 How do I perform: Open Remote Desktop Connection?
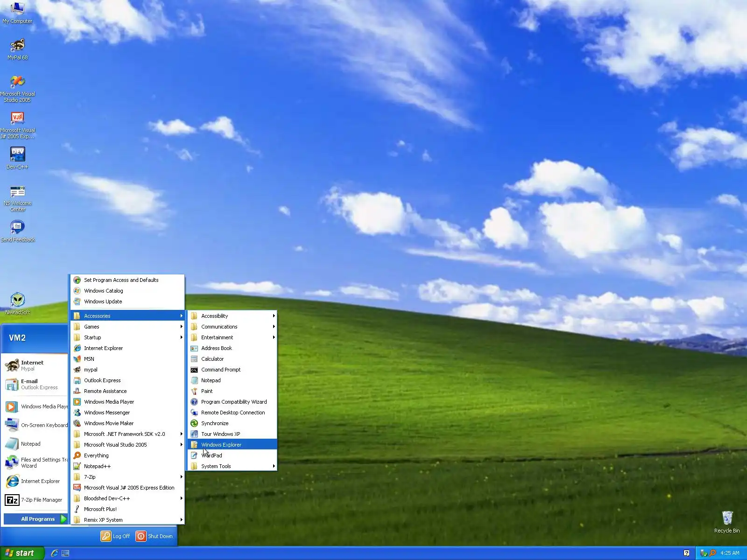click(232, 413)
